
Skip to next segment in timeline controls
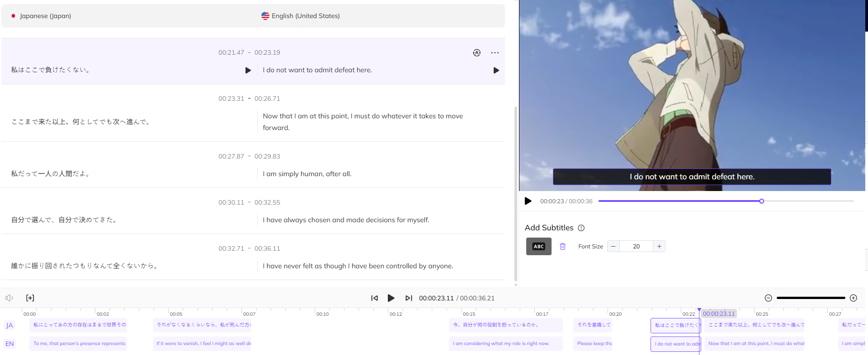tap(409, 298)
